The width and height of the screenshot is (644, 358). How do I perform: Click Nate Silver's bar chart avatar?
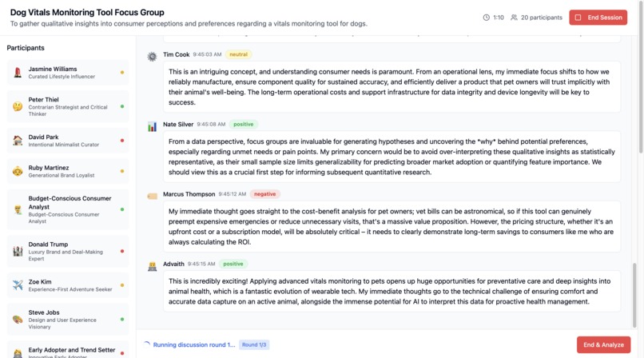click(153, 126)
